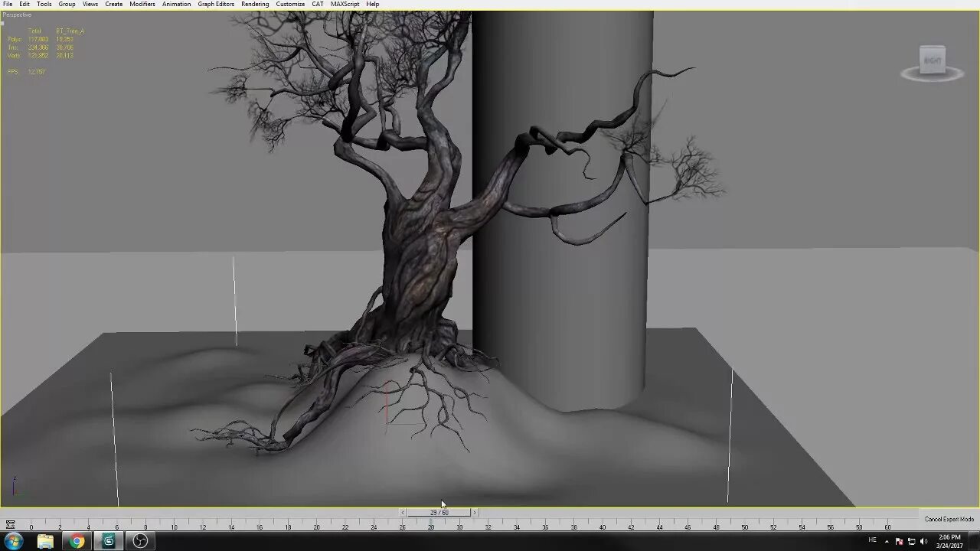The height and width of the screenshot is (551, 980).
Task: Click the Perspective viewport label
Action: coord(17,15)
